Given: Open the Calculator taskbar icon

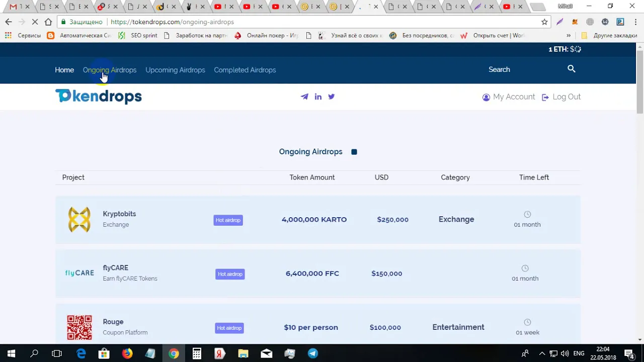Looking at the screenshot, I should pos(197,353).
